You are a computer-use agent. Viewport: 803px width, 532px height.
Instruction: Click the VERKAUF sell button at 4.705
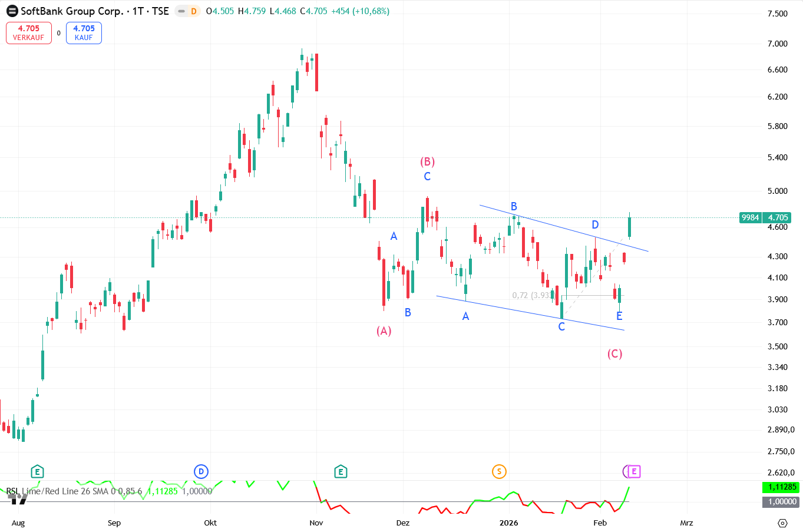(x=29, y=33)
